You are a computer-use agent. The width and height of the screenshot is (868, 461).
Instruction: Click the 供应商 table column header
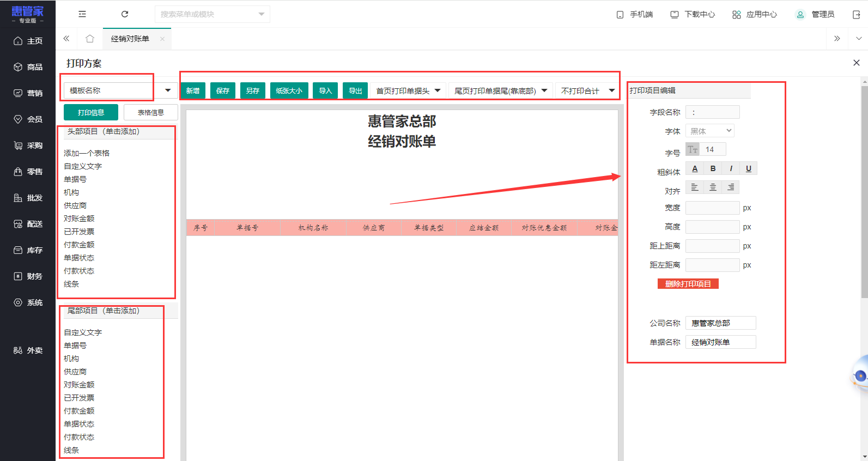(x=374, y=228)
